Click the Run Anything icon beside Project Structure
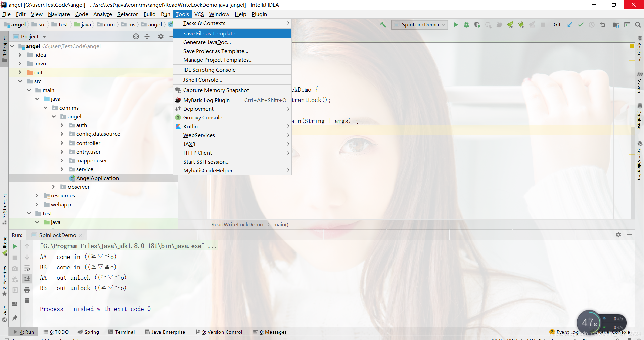Viewport: 644px width, 340px height. (627, 25)
